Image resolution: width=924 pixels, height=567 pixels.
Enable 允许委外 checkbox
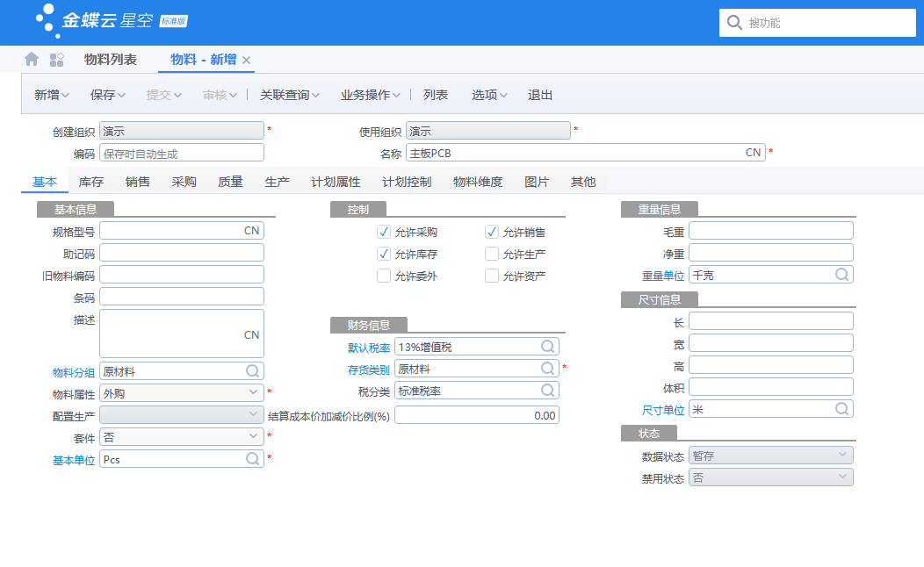pyautogui.click(x=384, y=276)
